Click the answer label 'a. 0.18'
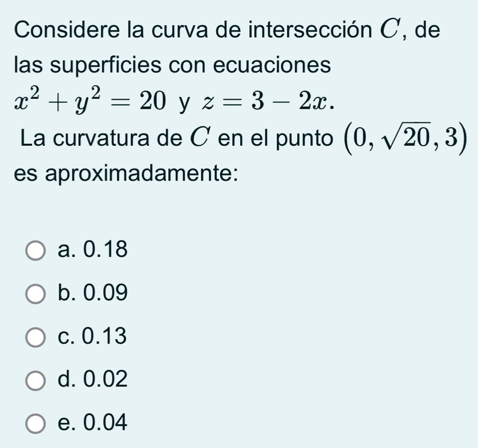The height and width of the screenshot is (448, 478). pos(92,249)
